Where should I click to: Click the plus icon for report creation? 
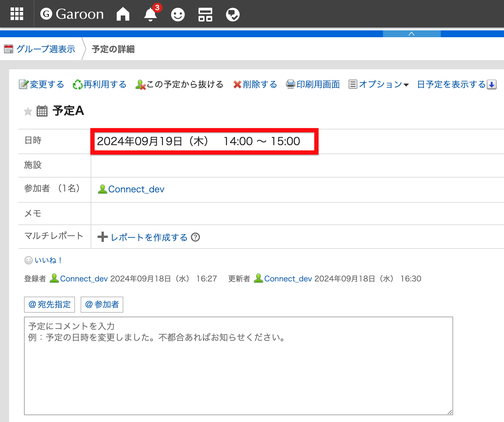[103, 237]
